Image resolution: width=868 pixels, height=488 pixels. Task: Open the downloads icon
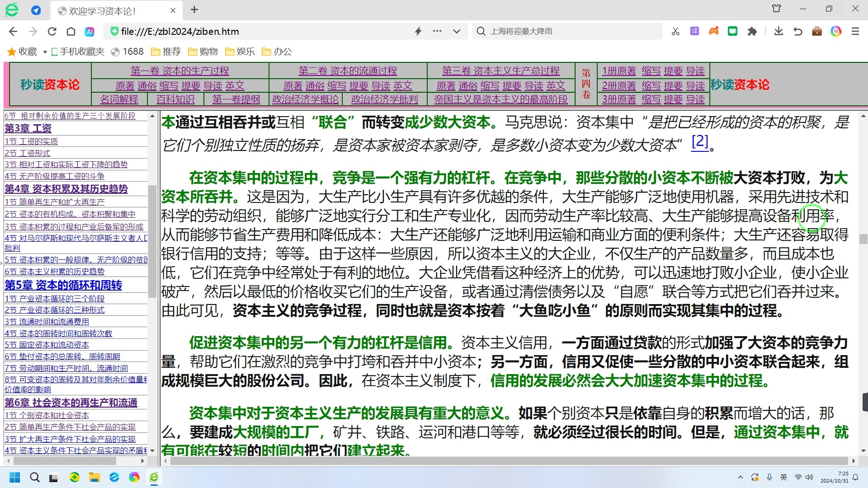click(x=778, y=31)
